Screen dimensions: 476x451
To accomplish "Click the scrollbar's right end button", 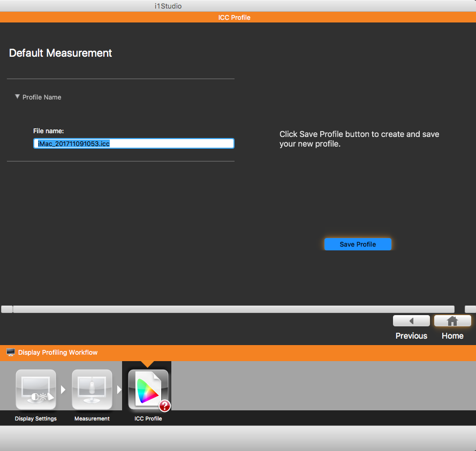I will pyautogui.click(x=470, y=309).
